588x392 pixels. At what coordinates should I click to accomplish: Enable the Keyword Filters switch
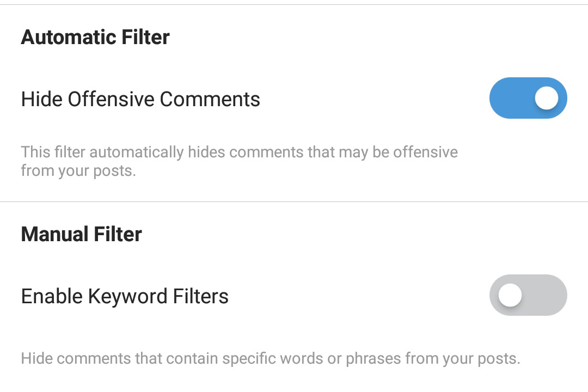click(x=528, y=295)
